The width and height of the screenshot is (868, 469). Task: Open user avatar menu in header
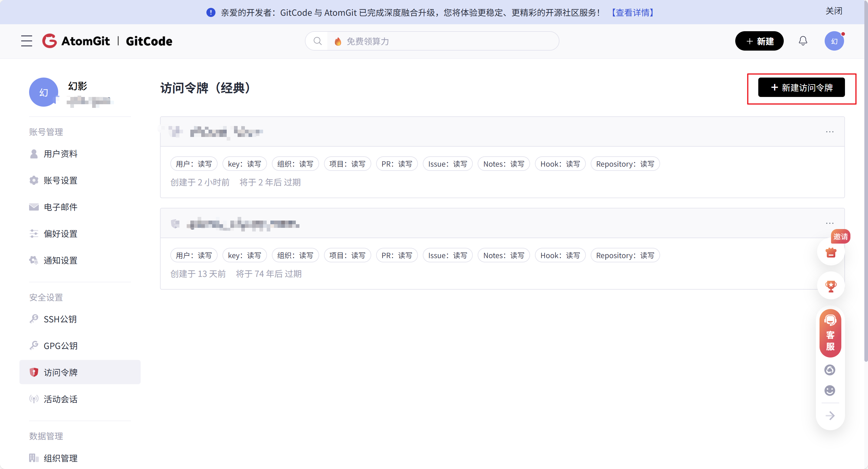pos(834,41)
